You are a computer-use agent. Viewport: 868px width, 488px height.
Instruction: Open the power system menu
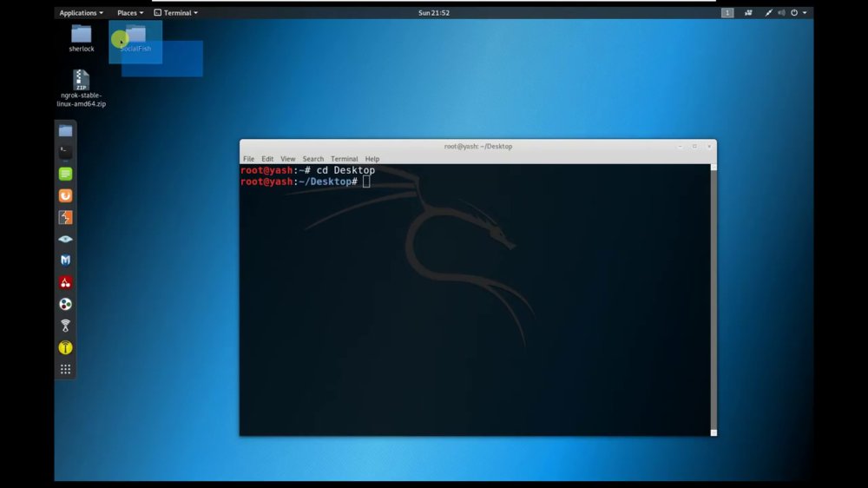point(794,13)
